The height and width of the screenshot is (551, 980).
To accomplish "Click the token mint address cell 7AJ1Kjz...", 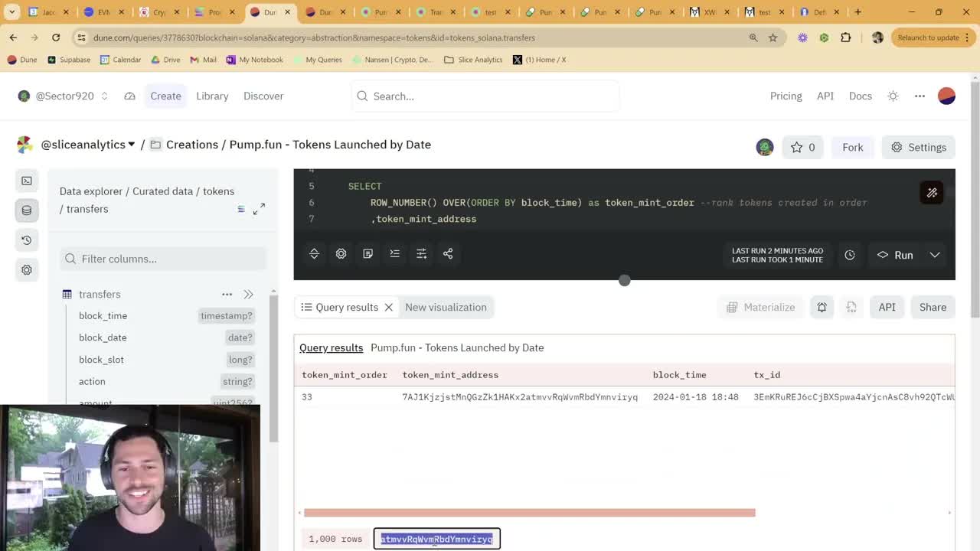I will (x=520, y=397).
